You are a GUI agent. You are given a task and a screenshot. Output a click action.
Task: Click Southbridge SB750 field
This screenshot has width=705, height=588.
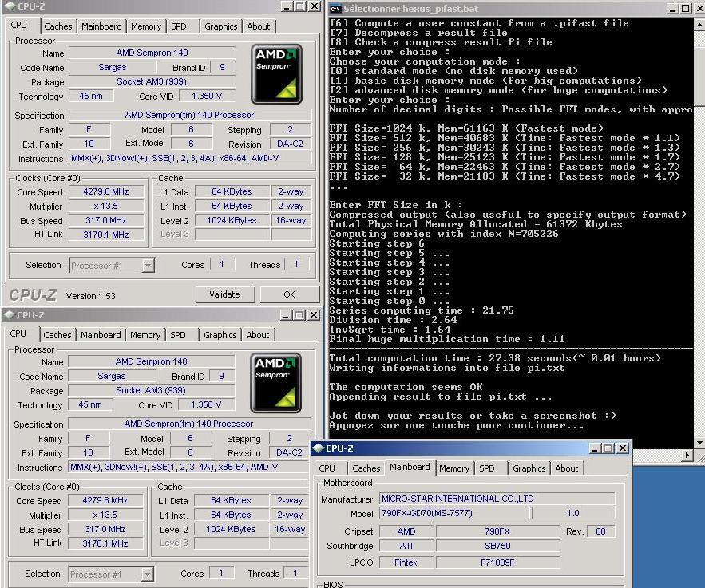pos(497,546)
